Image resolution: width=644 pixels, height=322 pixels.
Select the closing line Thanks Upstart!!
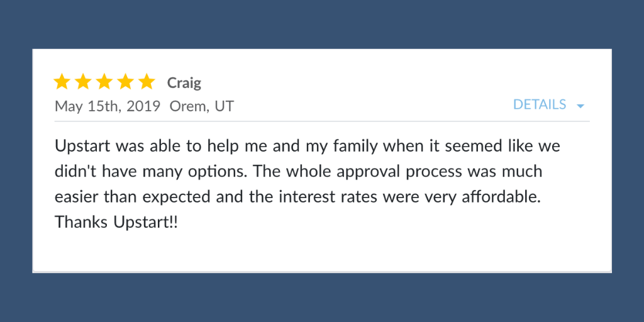116,223
